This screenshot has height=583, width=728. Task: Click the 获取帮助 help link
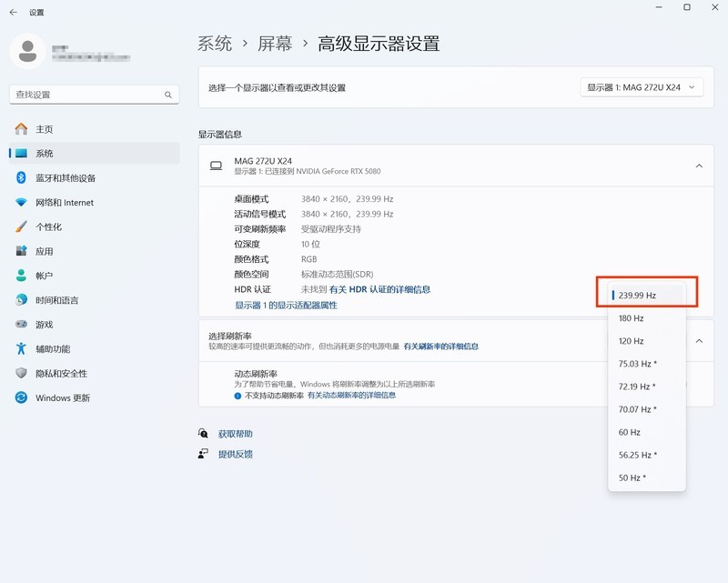click(236, 434)
